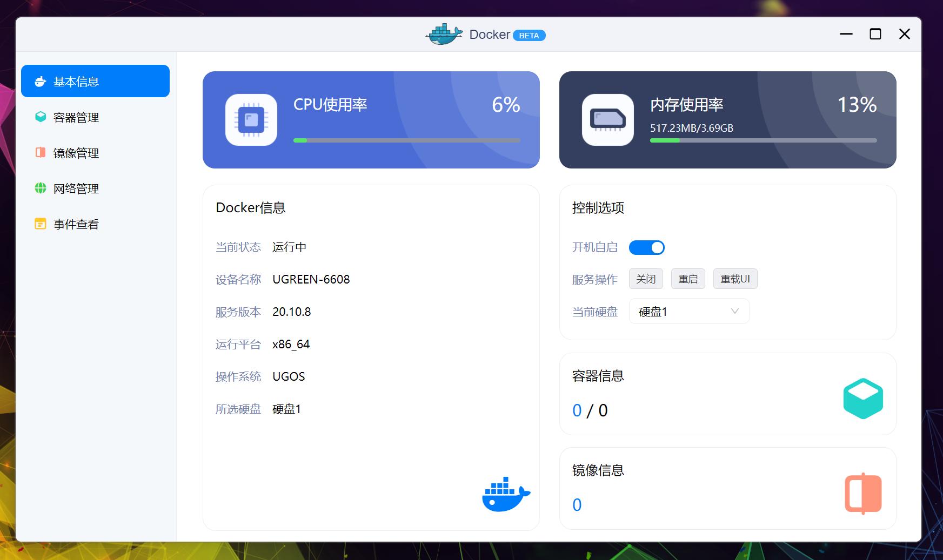This screenshot has height=560, width=943.
Task: Click the Docker whale logo in the title bar
Action: point(444,34)
